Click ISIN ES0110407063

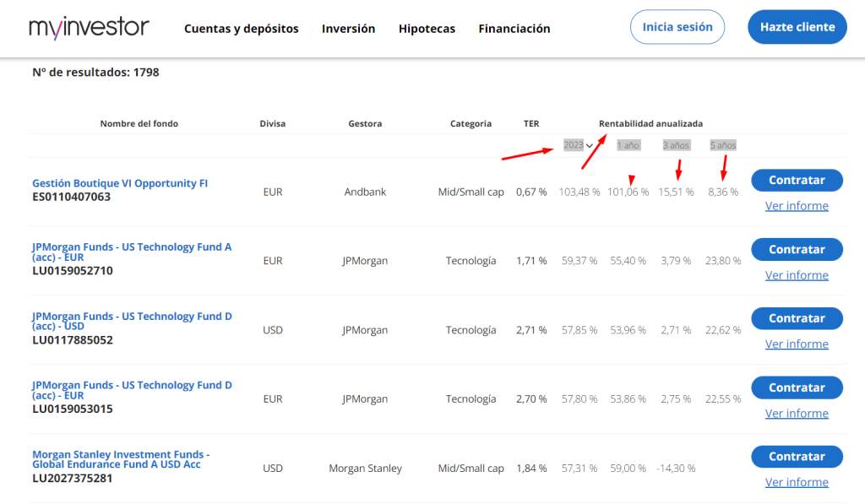pyautogui.click(x=71, y=197)
